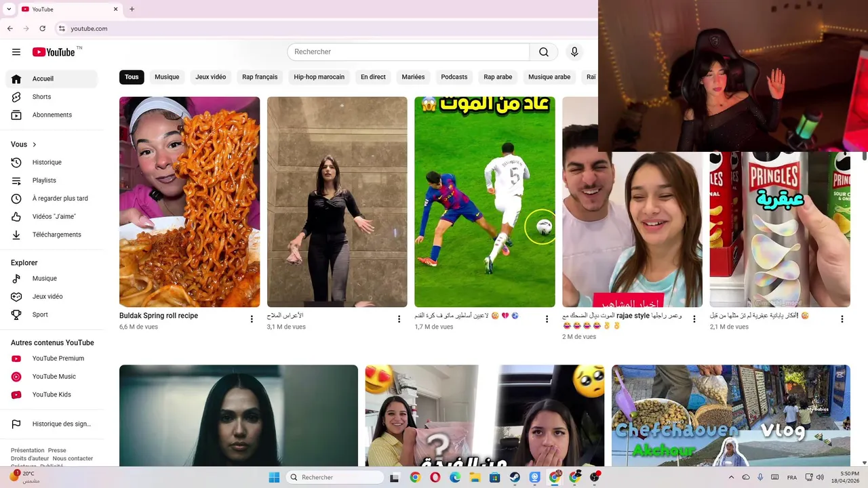
Task: Select the Musique filter chip
Action: tap(167, 77)
